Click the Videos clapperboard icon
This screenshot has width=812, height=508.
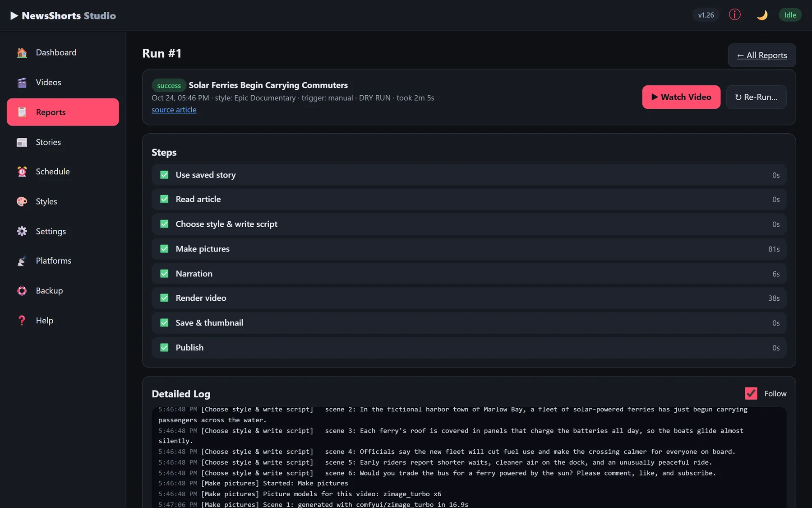[22, 82]
